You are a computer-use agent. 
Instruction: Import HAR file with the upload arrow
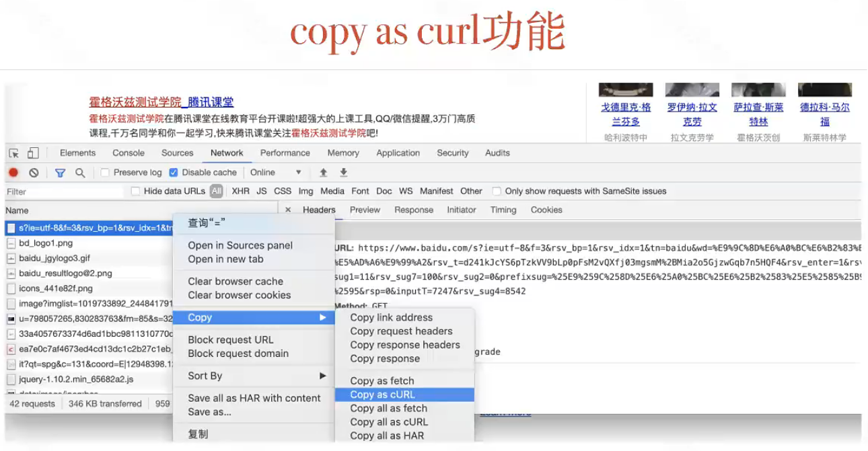click(x=323, y=173)
